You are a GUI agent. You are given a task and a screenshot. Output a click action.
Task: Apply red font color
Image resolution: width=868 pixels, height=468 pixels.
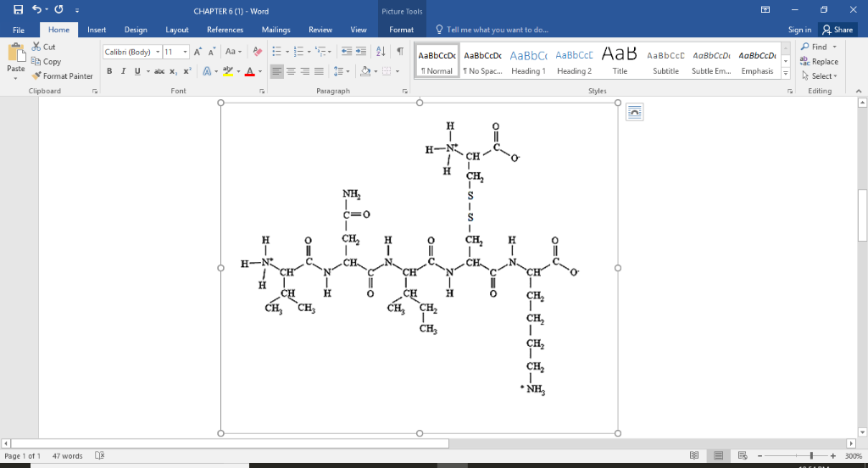[x=250, y=71]
